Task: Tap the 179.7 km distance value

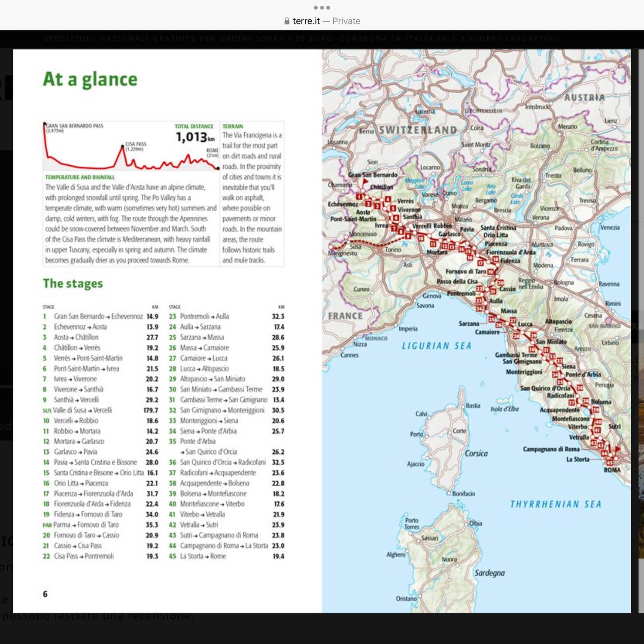Action: pyautogui.click(x=151, y=410)
